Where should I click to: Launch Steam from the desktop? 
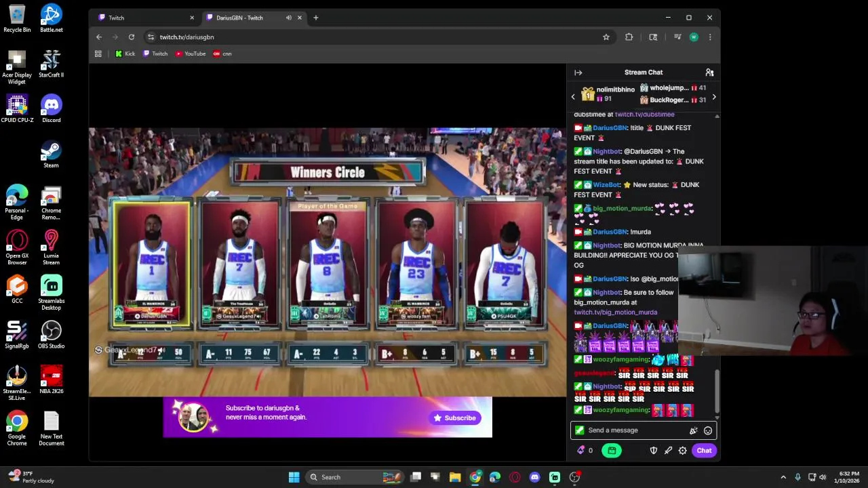(x=52, y=154)
